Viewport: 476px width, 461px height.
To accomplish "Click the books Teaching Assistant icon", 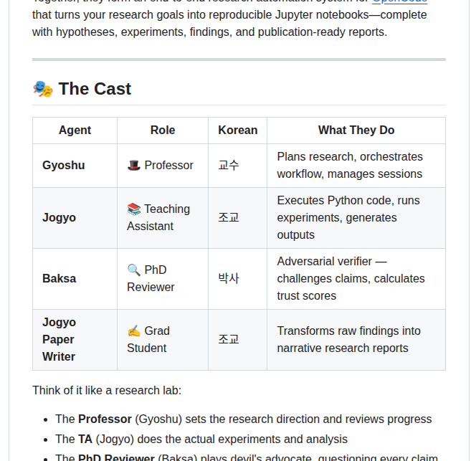I will 133,209.
